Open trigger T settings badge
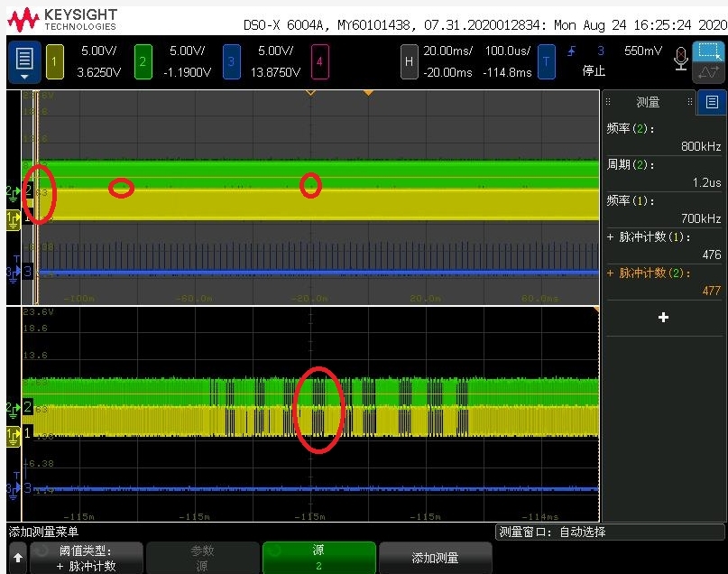The width and height of the screenshot is (728, 574). (x=547, y=61)
